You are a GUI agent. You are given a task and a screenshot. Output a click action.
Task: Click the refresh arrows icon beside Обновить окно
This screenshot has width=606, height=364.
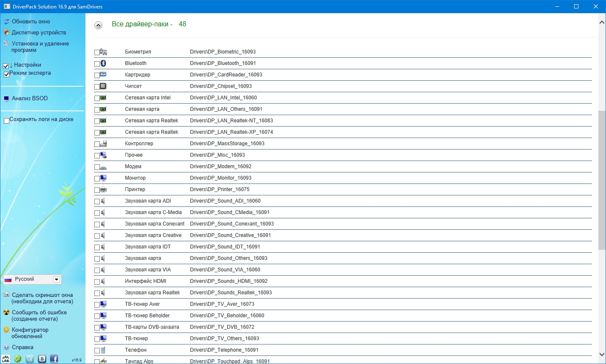pyautogui.click(x=6, y=21)
